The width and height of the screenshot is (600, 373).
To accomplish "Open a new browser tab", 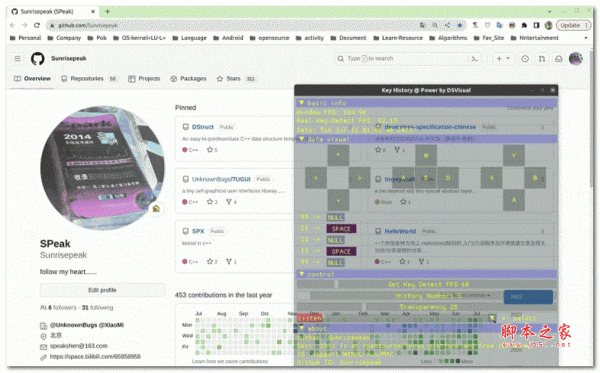I will 108,11.
